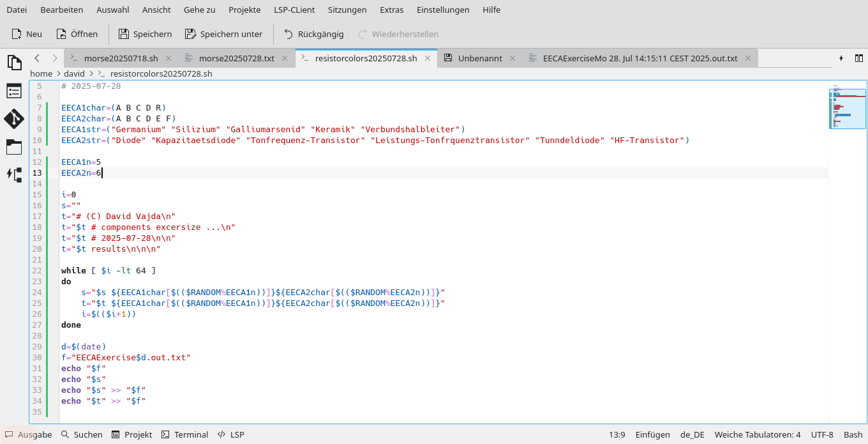Go to the previous document with back arrow
Screen dimensions: 868x444
pos(37,58)
